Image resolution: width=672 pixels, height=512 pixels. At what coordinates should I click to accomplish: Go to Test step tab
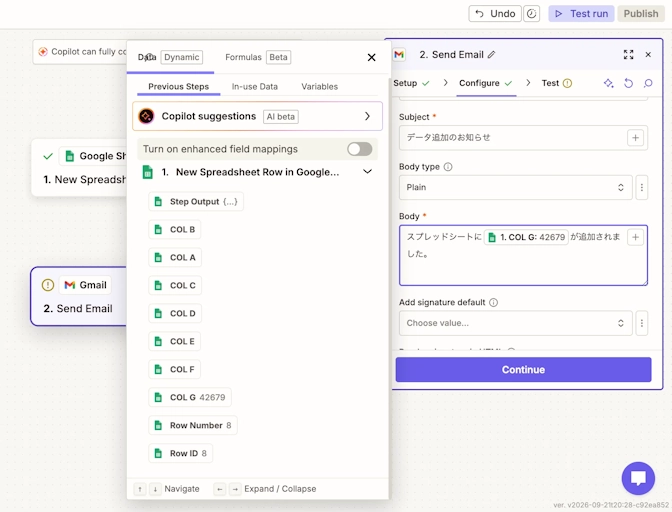coord(556,83)
